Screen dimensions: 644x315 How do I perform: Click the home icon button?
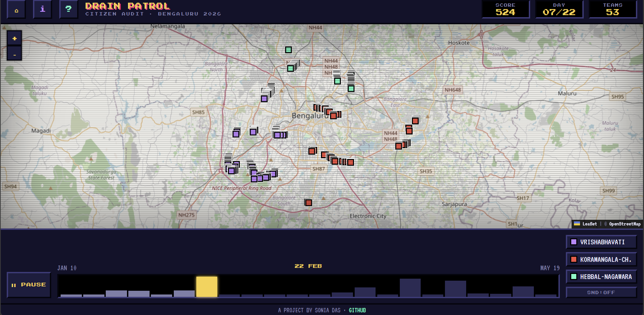point(16,9)
